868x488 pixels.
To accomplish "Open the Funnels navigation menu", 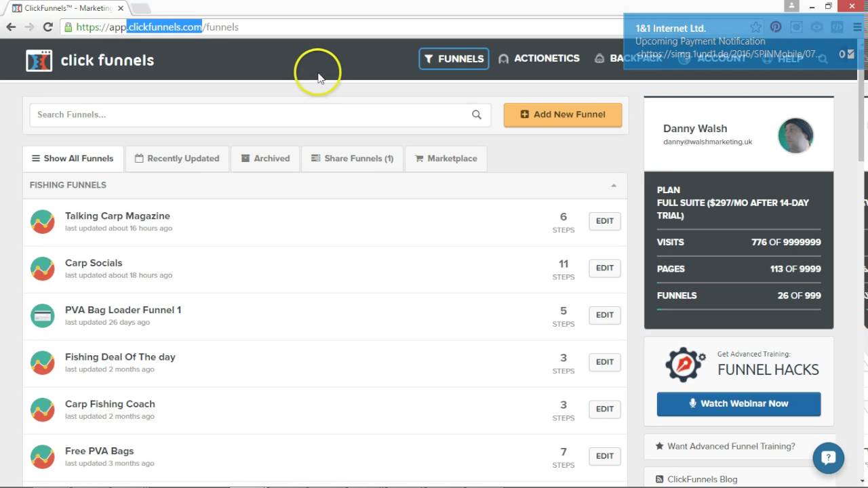I will [x=454, y=59].
